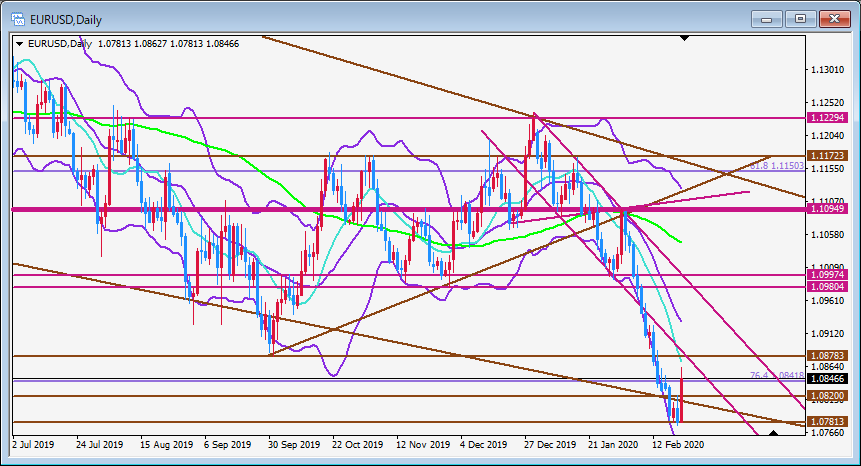861x466 pixels.
Task: Close the EURUSD,Daily chart window
Action: click(x=834, y=19)
